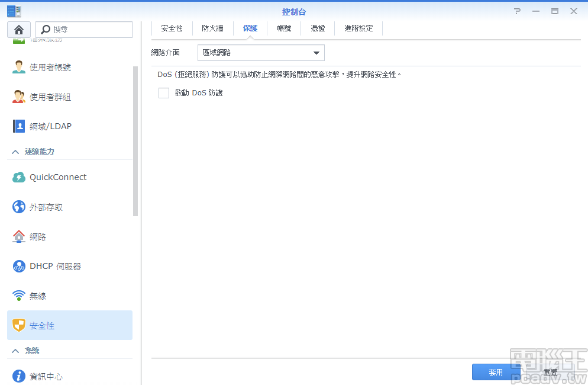Select 使用者帳號 in the sidebar

click(51, 67)
